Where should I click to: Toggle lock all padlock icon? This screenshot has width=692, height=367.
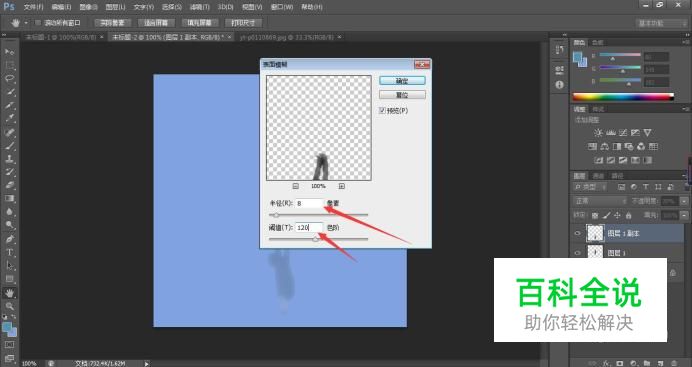tap(628, 215)
